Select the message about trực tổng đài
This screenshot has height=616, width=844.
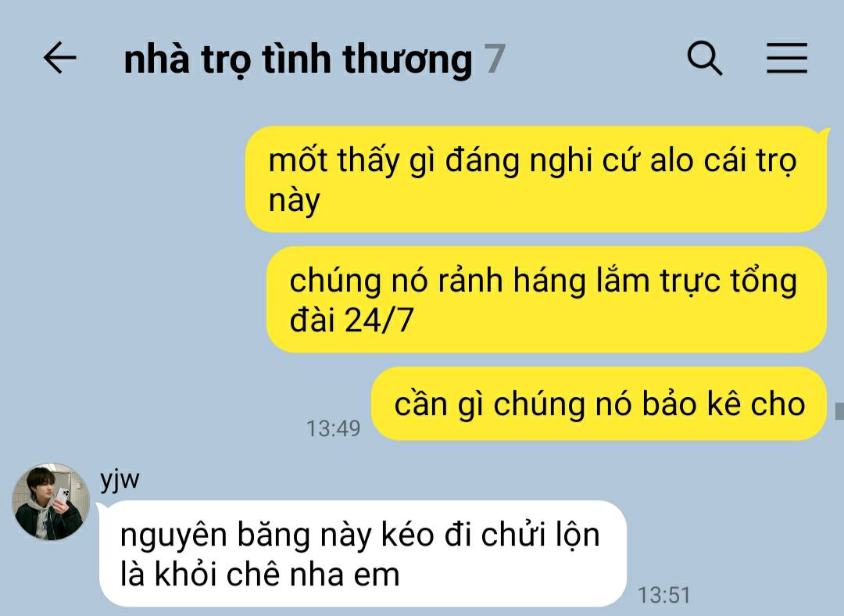point(546,299)
